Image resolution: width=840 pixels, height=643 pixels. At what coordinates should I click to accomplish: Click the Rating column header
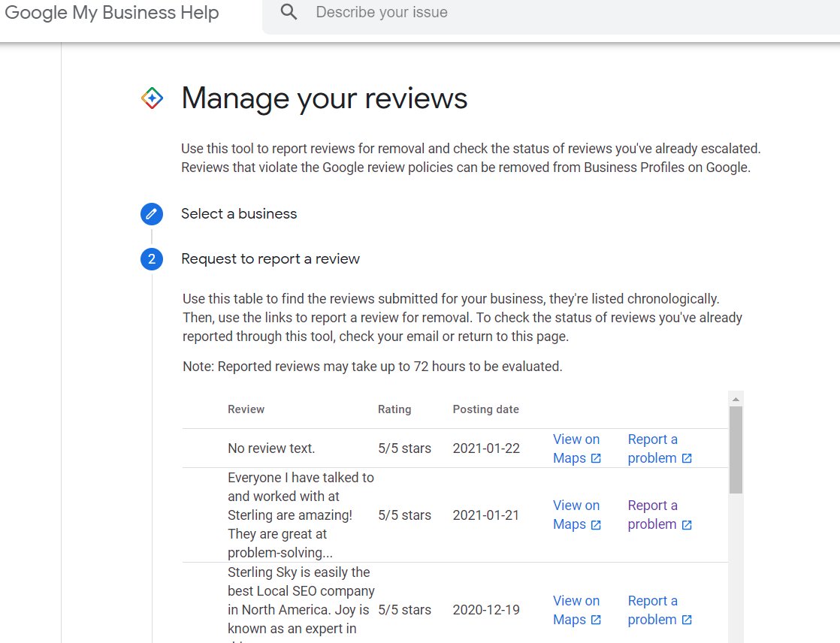(394, 409)
